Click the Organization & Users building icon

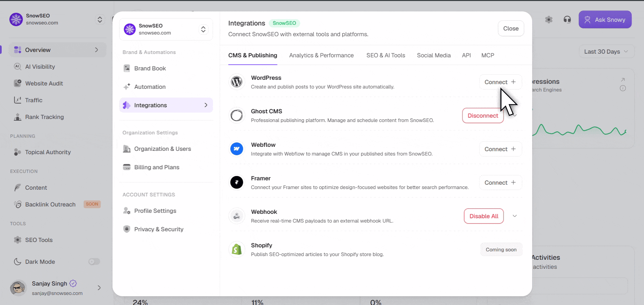pos(127,149)
